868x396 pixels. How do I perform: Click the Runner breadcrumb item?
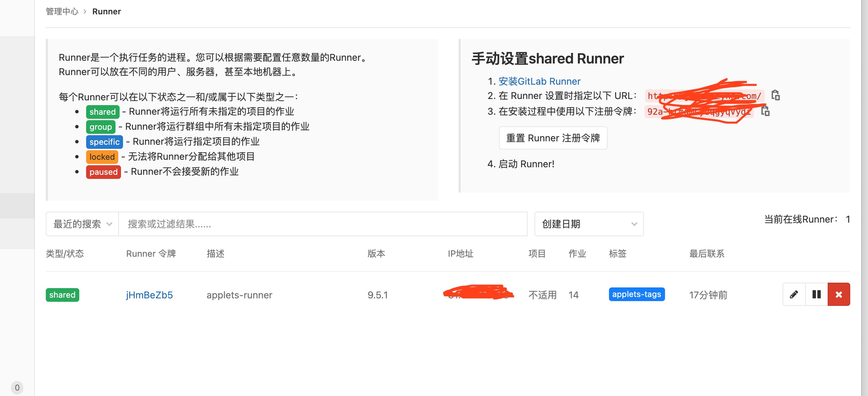click(x=107, y=12)
